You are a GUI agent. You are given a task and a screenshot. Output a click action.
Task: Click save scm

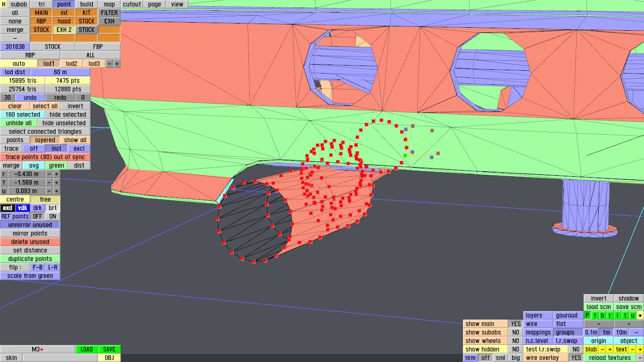tap(629, 307)
